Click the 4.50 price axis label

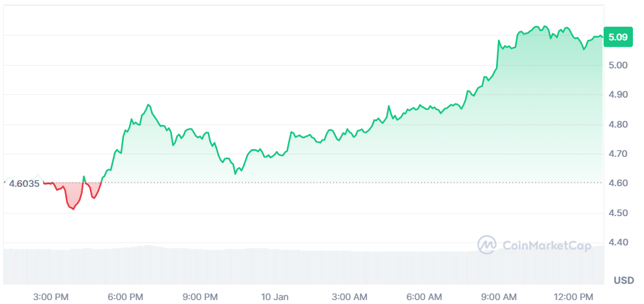coord(619,213)
